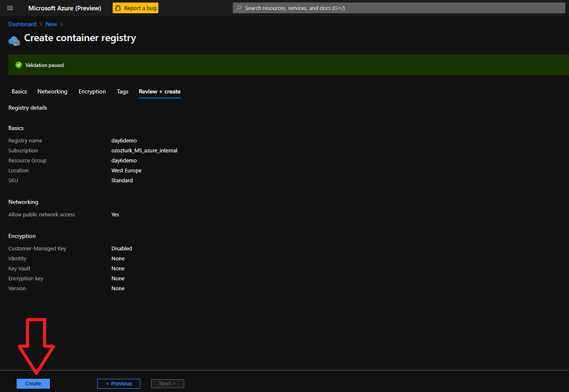
Task: Focus the search resources input field
Action: (398, 8)
